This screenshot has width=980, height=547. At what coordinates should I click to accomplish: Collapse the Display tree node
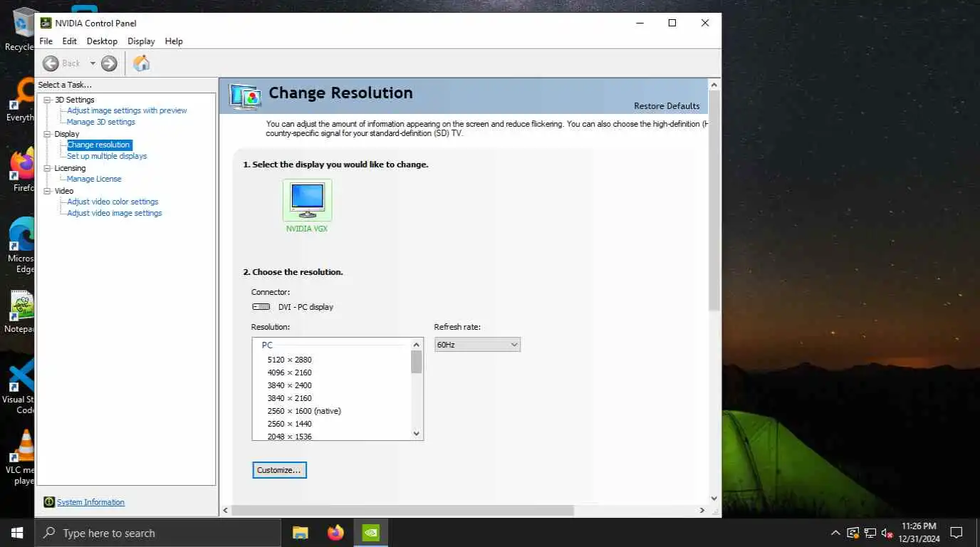[48, 134]
